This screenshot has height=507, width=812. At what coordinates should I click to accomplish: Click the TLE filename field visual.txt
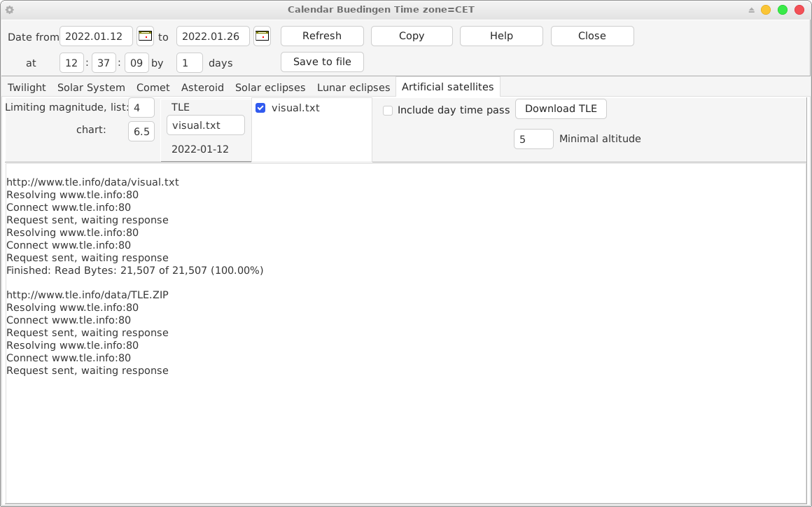click(x=206, y=125)
